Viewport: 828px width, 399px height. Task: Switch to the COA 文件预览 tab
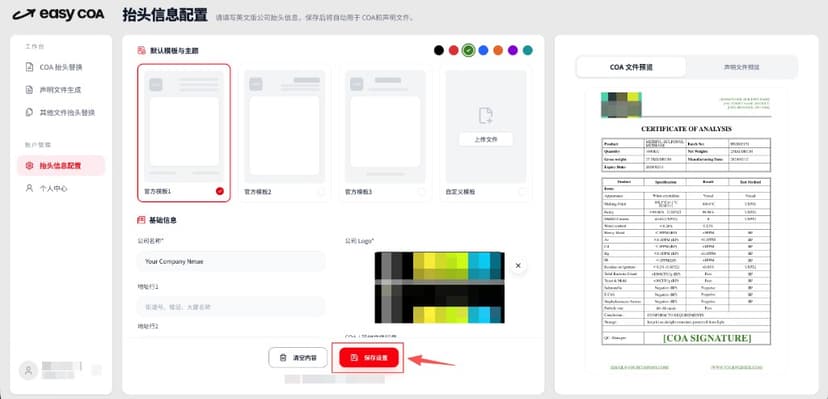point(631,68)
